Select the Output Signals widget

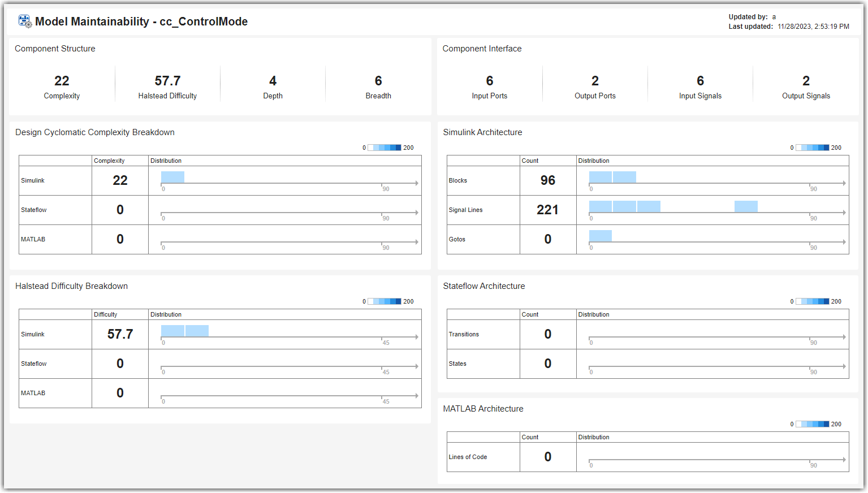coord(806,87)
